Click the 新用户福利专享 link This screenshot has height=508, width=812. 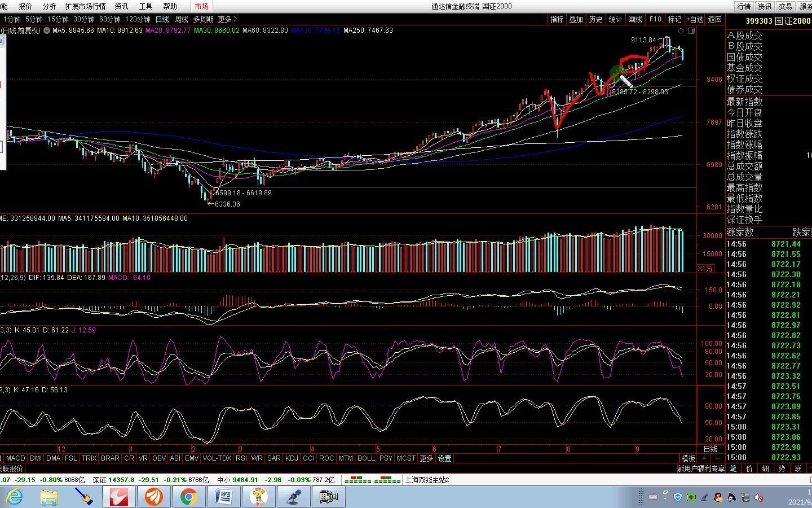point(701,468)
